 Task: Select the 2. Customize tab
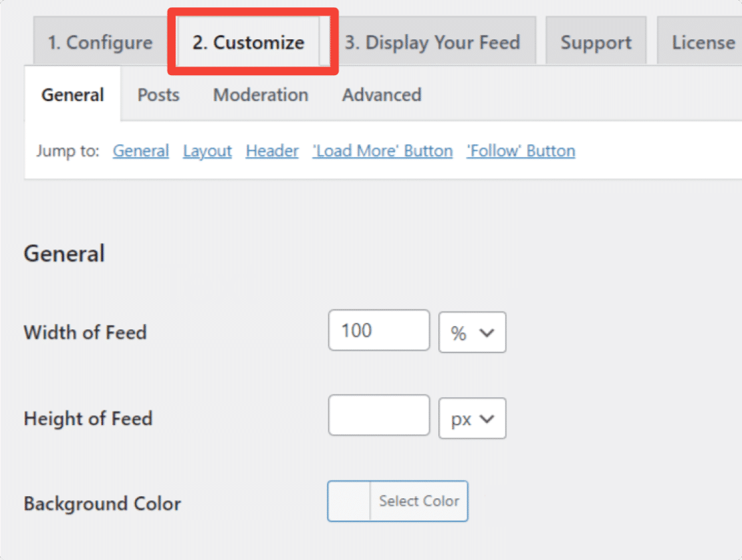[249, 43]
